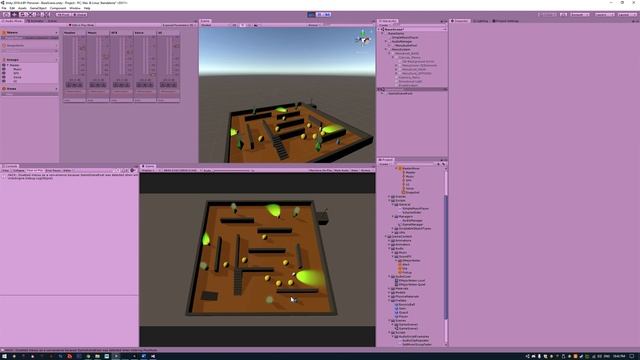Open the Component menu
The image size is (640, 360).
pos(58,8)
